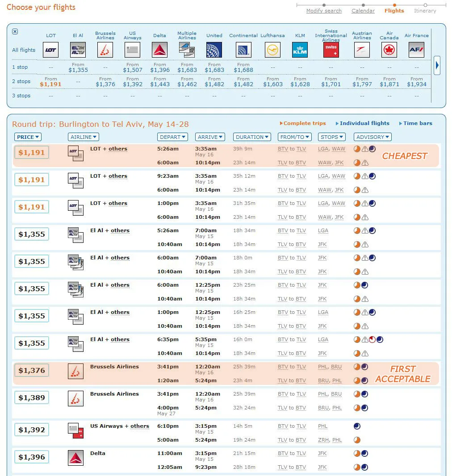Select the Lufthansa crane logo in the matrix
The height and width of the screenshot is (476, 452).
click(272, 50)
